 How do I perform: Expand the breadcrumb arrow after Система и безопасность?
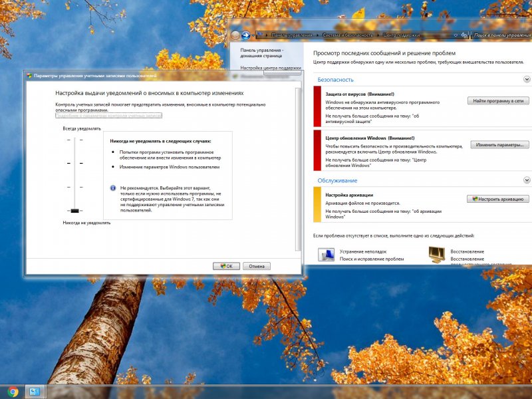tap(378, 35)
